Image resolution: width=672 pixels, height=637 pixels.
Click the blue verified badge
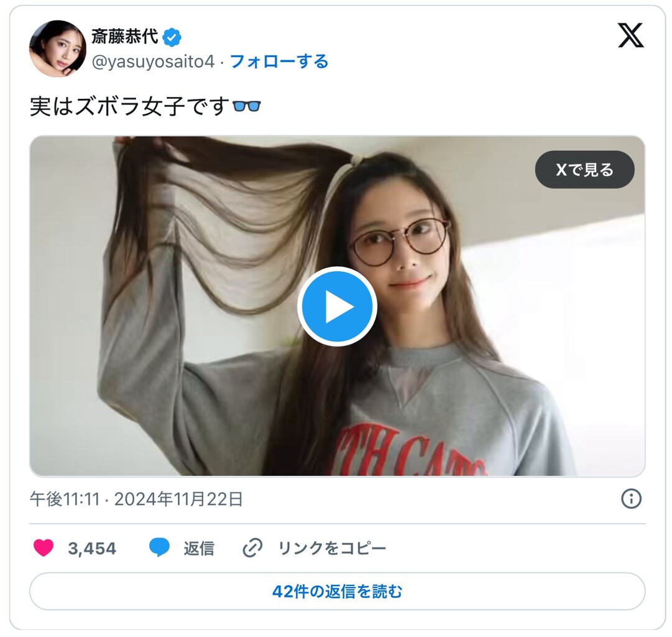[172, 38]
